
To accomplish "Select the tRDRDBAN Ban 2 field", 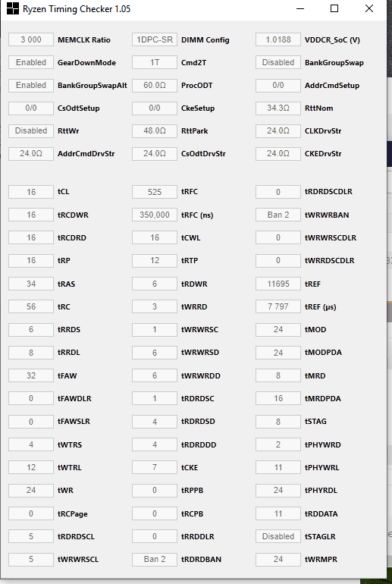I will coord(155,560).
